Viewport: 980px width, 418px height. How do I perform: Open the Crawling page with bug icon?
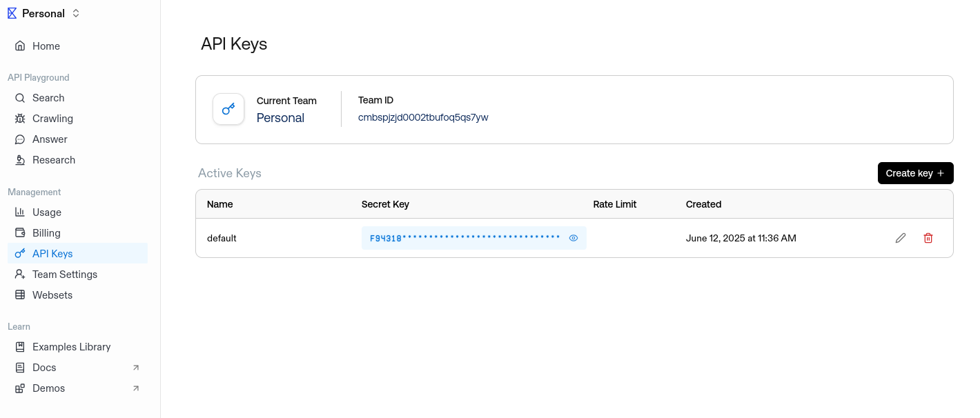(x=52, y=119)
